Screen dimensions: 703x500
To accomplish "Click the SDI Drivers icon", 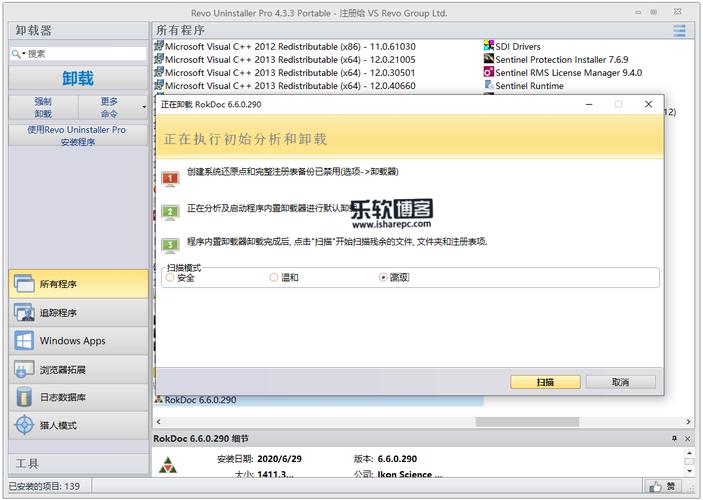I will point(489,46).
